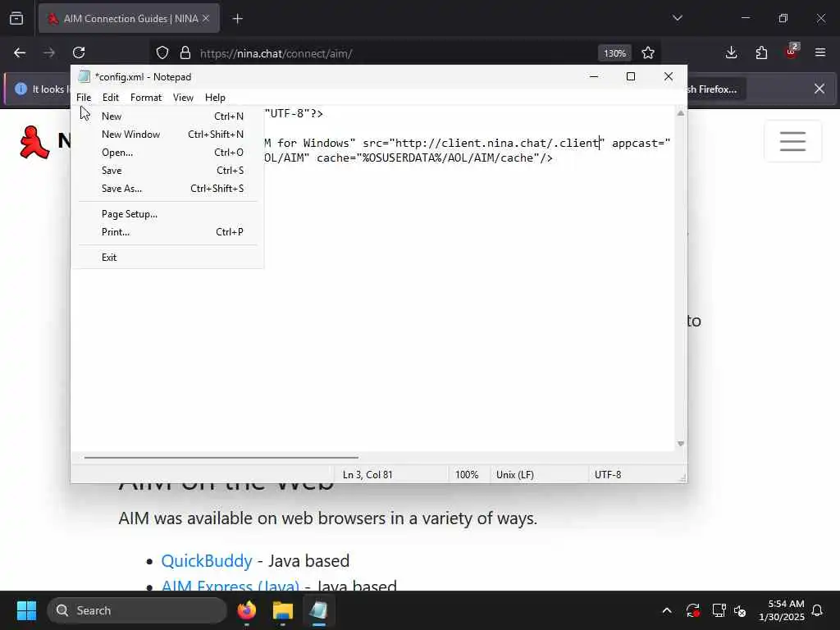Click the Notepad vertical scrollbar up arrow
This screenshot has width=840, height=630.
coord(680,113)
